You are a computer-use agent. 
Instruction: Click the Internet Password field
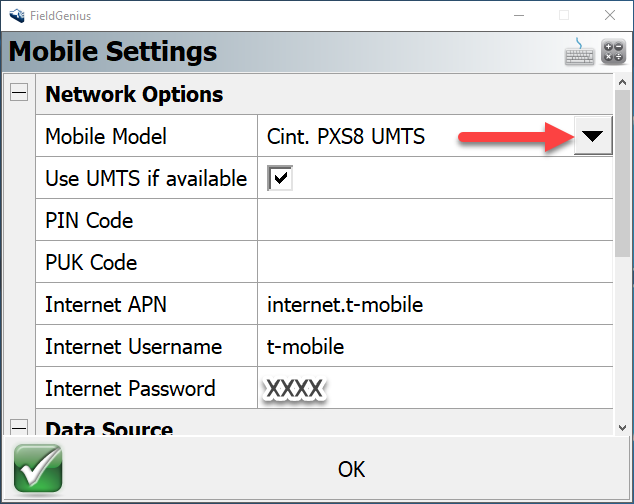(434, 389)
